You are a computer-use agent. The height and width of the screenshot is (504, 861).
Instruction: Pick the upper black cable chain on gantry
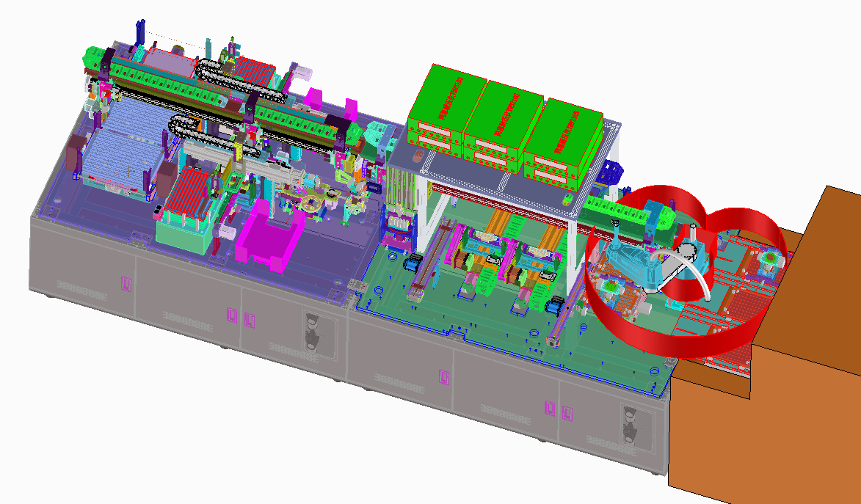coord(241,82)
